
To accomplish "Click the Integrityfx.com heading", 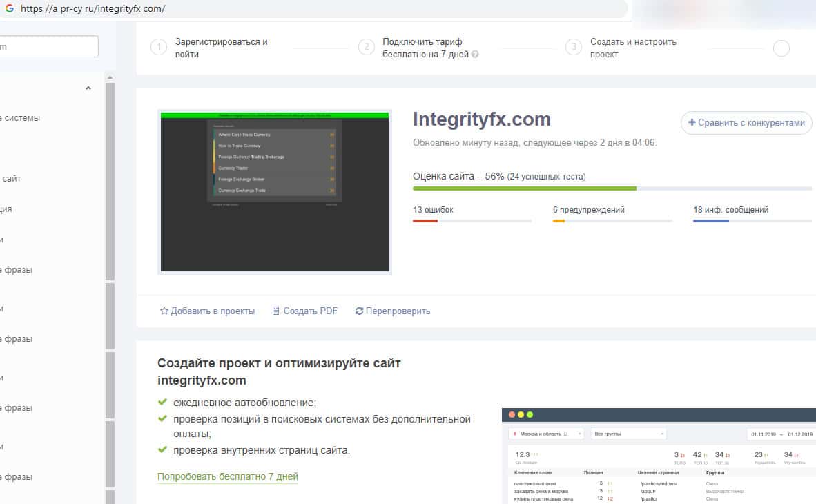I will (x=481, y=119).
